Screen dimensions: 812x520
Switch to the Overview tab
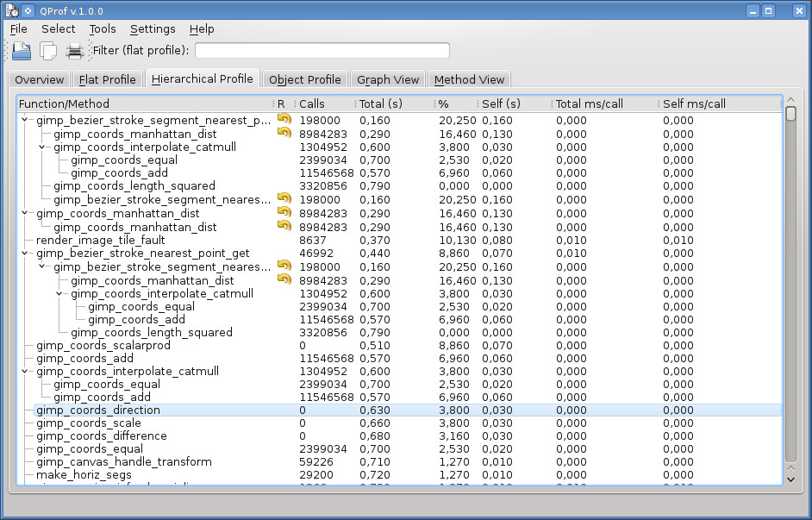pyautogui.click(x=40, y=79)
